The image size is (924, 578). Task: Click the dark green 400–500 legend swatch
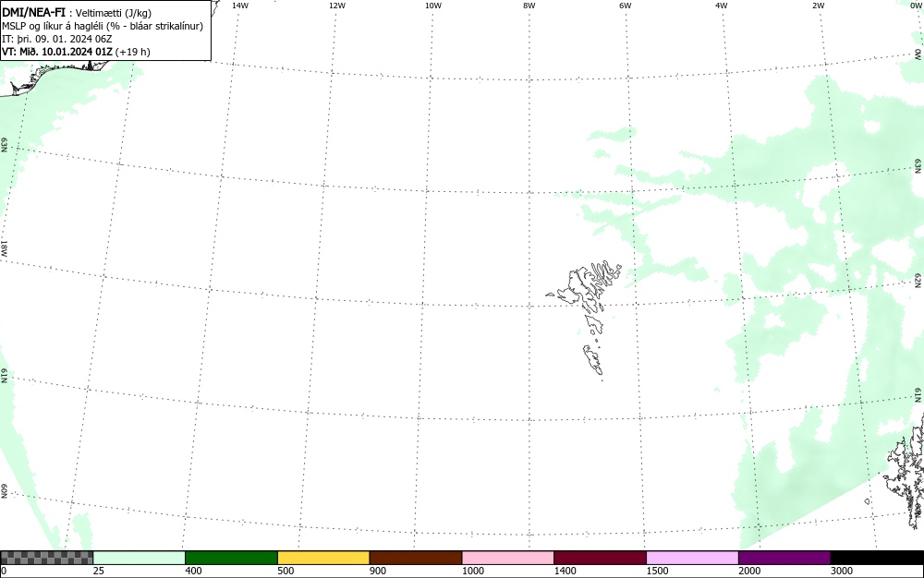click(x=231, y=558)
